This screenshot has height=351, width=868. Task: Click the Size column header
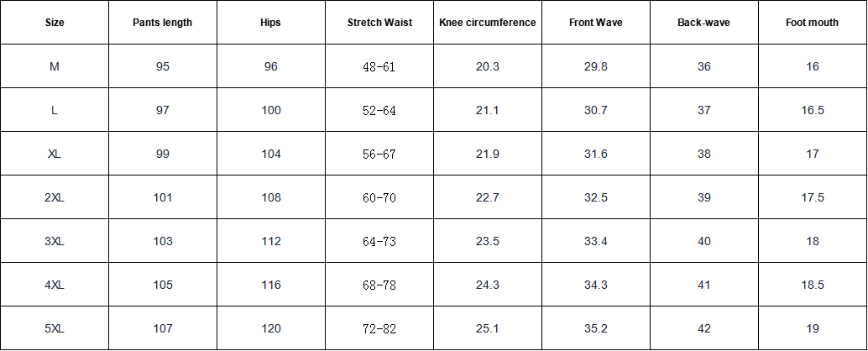(x=55, y=23)
